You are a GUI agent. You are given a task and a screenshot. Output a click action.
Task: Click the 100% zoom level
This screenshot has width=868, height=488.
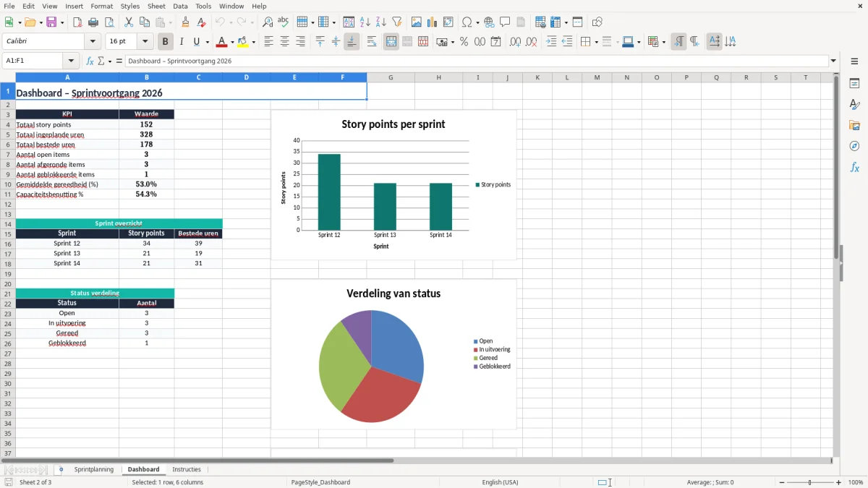(x=856, y=482)
